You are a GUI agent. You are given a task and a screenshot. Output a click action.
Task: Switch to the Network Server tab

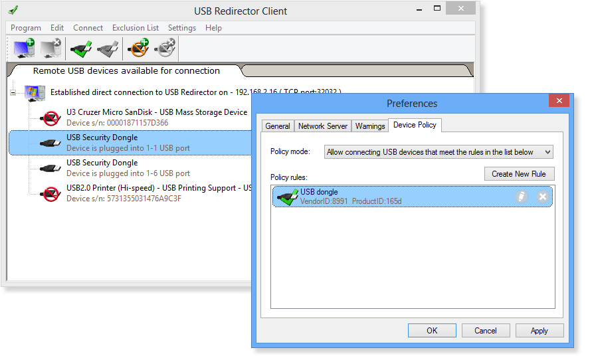coord(323,126)
